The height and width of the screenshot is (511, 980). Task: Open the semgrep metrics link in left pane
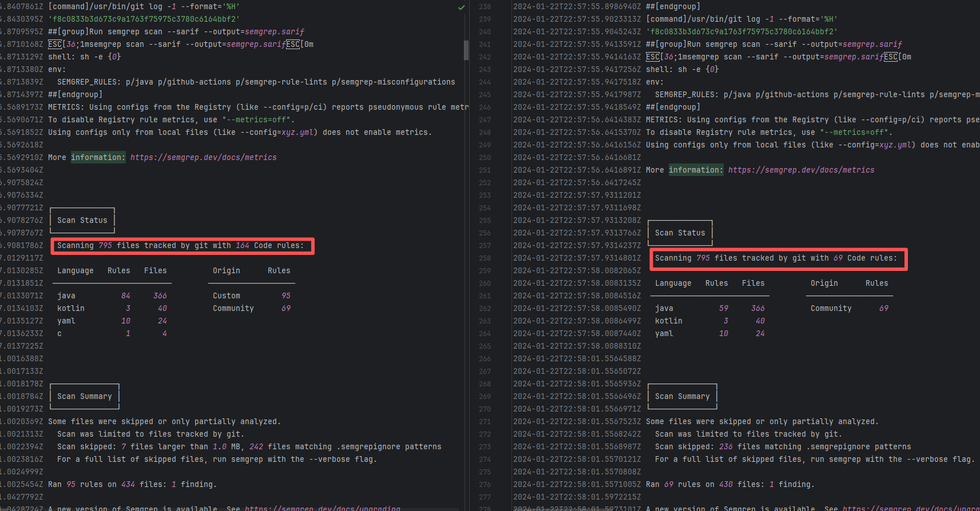tap(203, 157)
